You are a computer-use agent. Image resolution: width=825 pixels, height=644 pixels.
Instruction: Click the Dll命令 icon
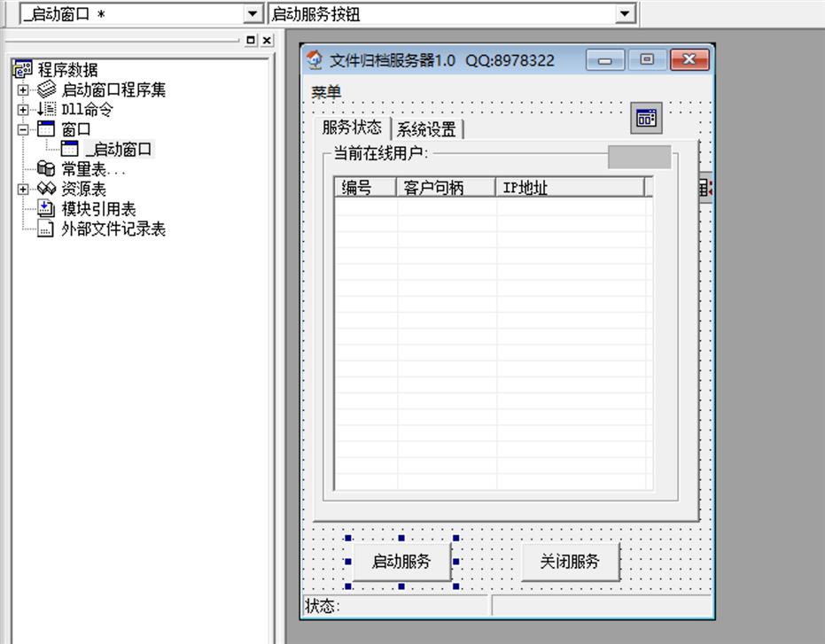click(46, 109)
